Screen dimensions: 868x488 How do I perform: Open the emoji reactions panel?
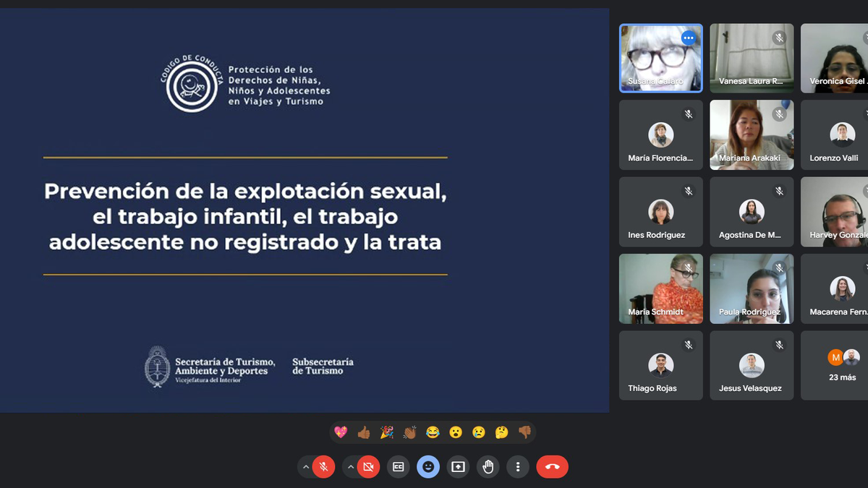pyautogui.click(x=428, y=467)
